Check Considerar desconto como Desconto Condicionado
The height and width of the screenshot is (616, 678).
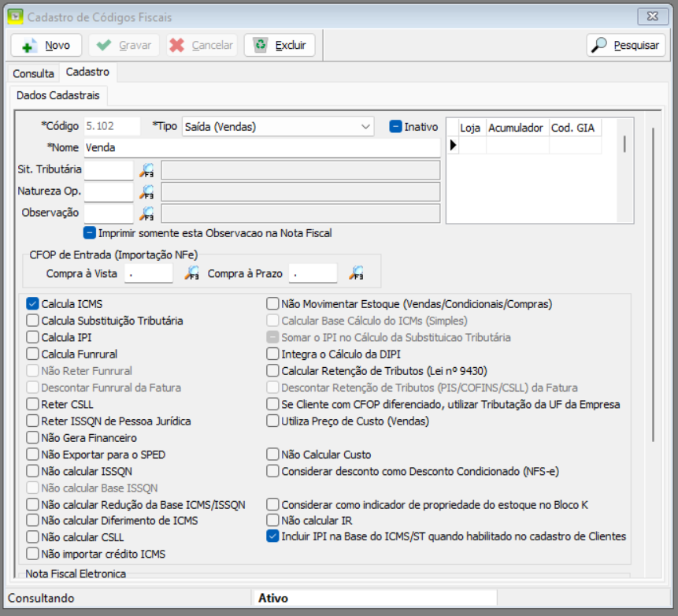tap(272, 471)
